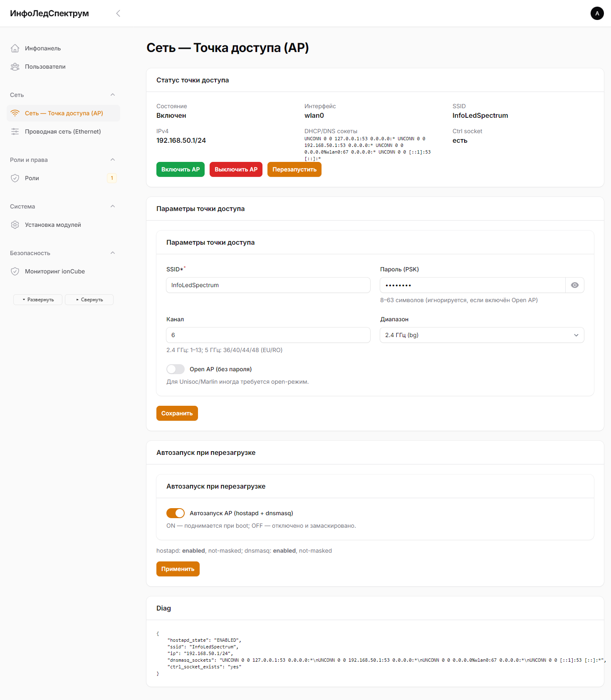Screen dimensions: 611x700
Task: Show password using the eye icon
Action: pyautogui.click(x=574, y=285)
